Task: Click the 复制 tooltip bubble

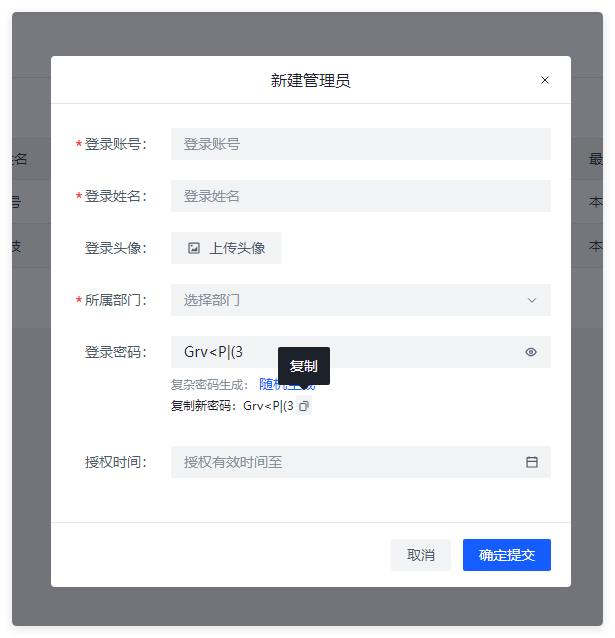Action: pos(303,366)
